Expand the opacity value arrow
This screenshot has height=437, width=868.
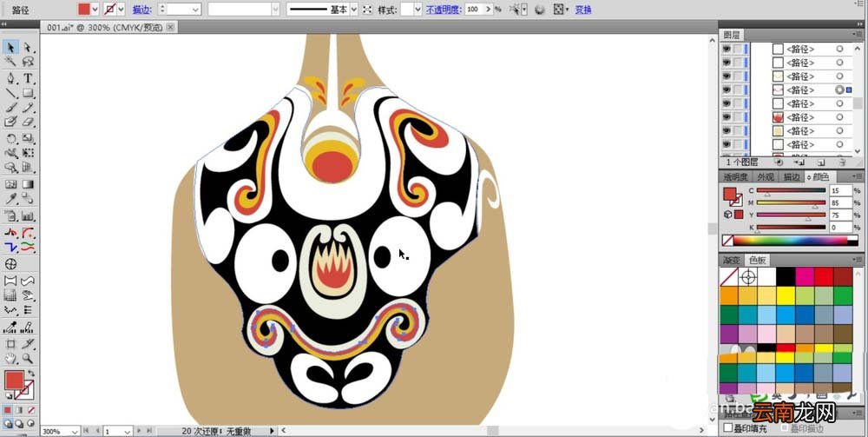(488, 10)
